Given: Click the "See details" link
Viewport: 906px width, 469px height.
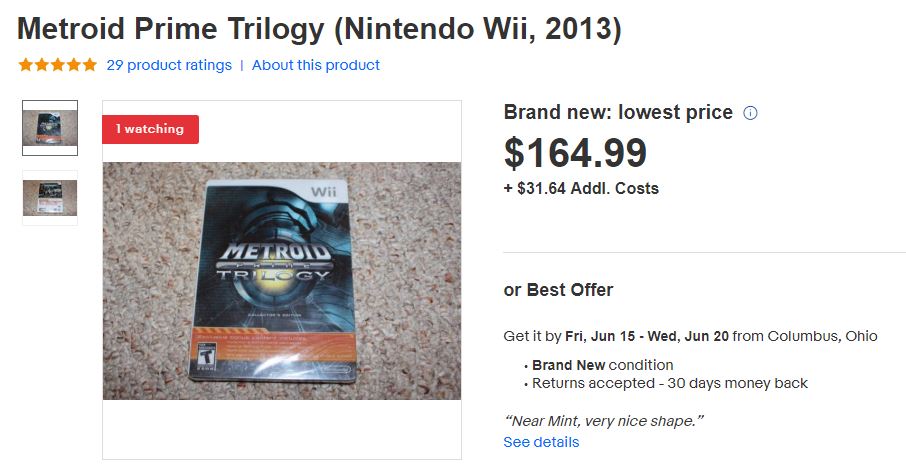Looking at the screenshot, I should [x=541, y=442].
